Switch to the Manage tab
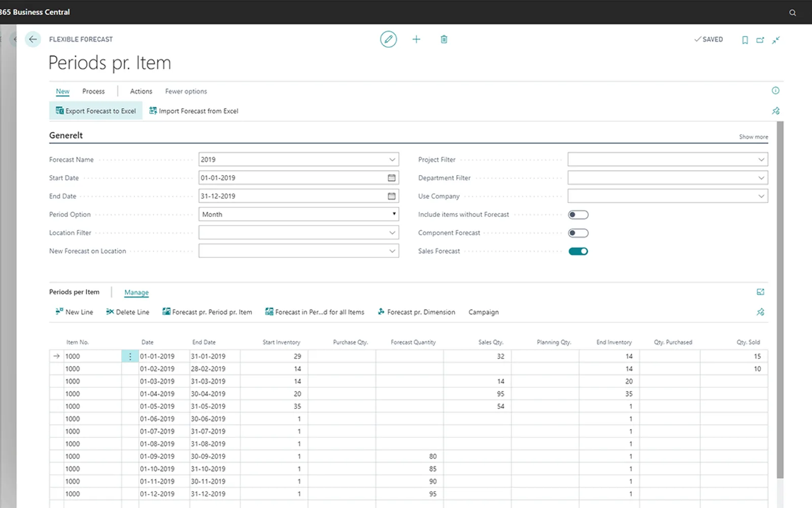 [x=137, y=293]
